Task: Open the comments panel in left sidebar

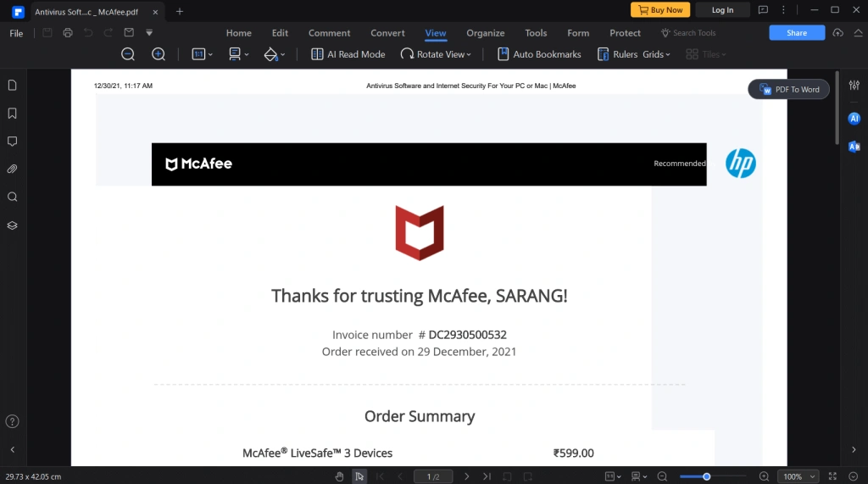Action: pos(12,142)
